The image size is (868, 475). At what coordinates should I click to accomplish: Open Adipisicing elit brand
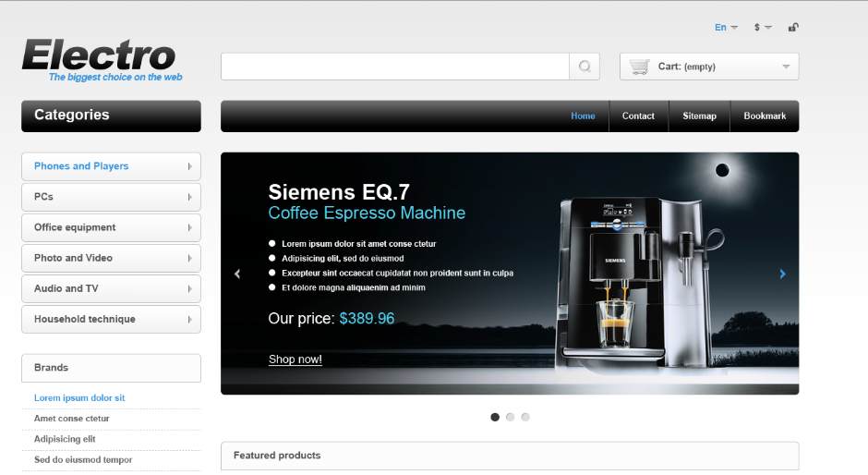[65, 439]
